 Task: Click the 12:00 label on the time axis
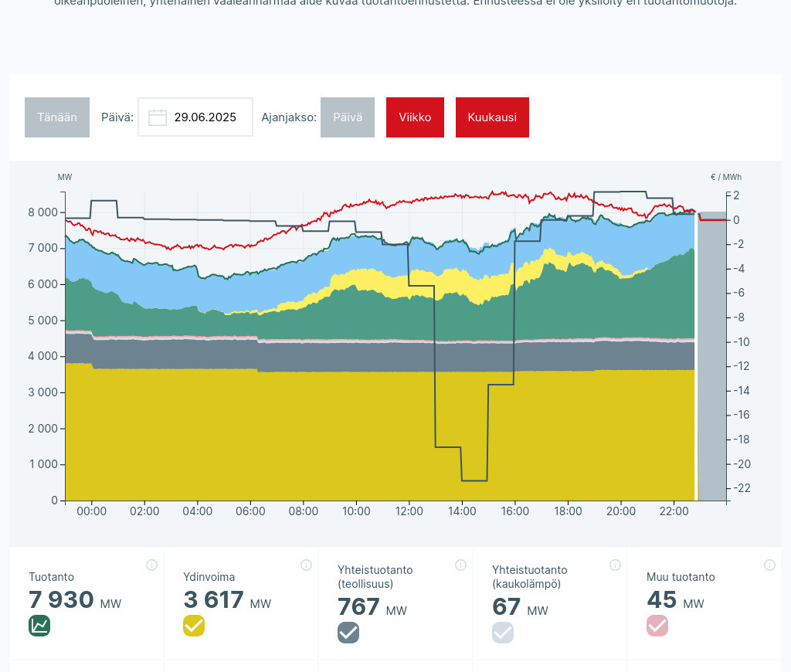409,511
